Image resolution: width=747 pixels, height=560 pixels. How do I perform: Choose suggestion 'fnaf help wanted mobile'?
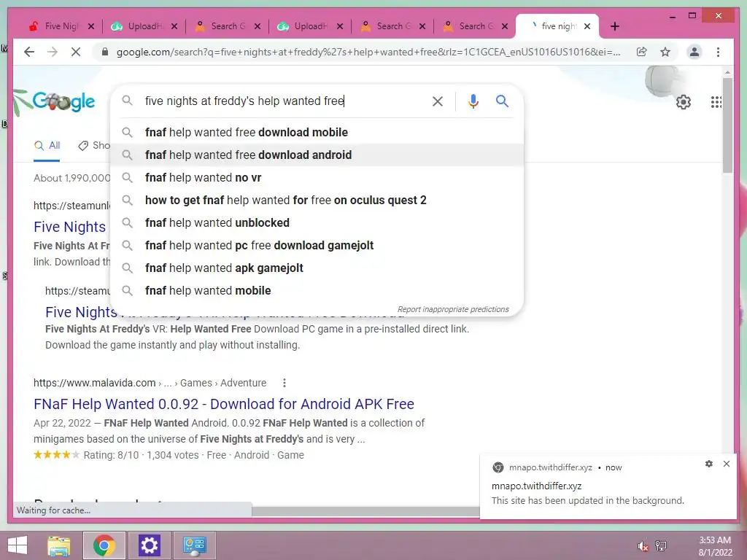[x=317, y=290]
